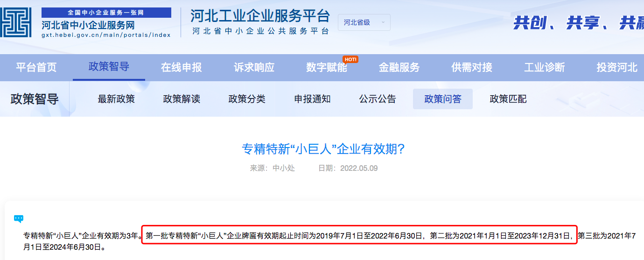Image resolution: width=644 pixels, height=260 pixels.
Task: Go to 平台首页 in main navigation
Action: pyautogui.click(x=36, y=67)
